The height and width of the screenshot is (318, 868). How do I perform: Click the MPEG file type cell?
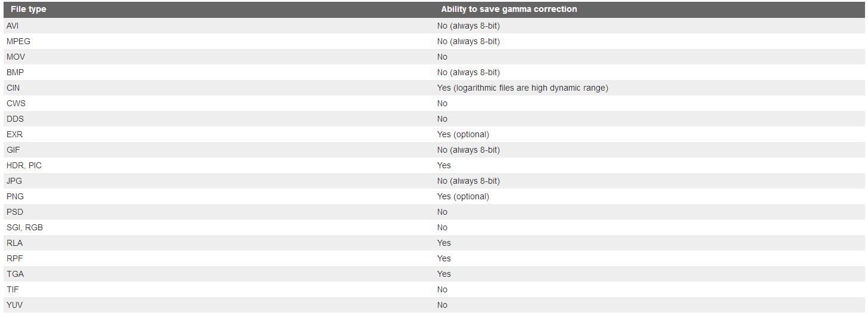[x=18, y=41]
